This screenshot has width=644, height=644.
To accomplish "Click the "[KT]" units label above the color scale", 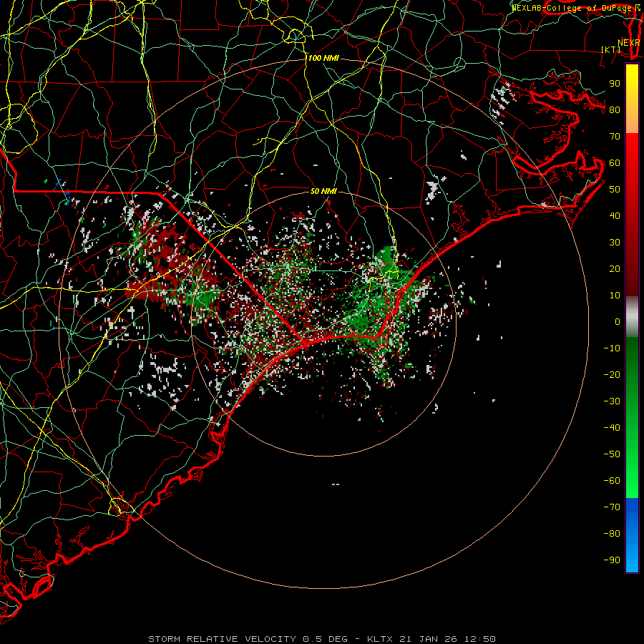I will tap(611, 49).
